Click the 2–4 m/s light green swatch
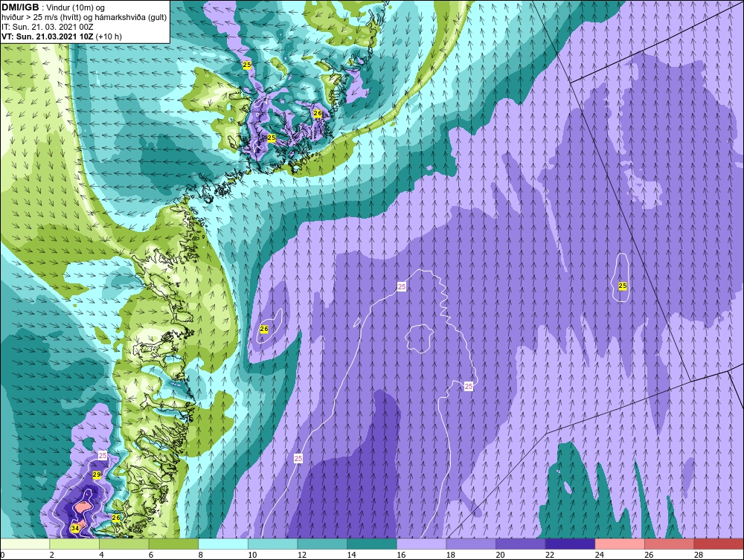 74,544
